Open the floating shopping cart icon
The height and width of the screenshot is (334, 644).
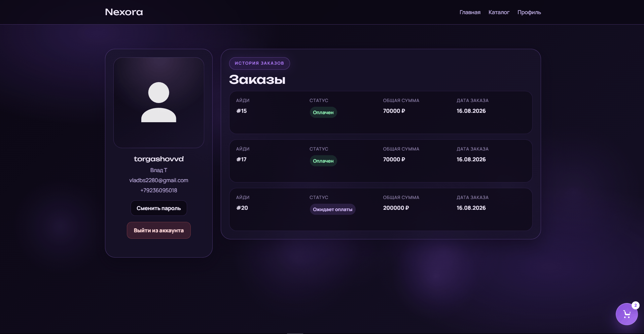[627, 314]
